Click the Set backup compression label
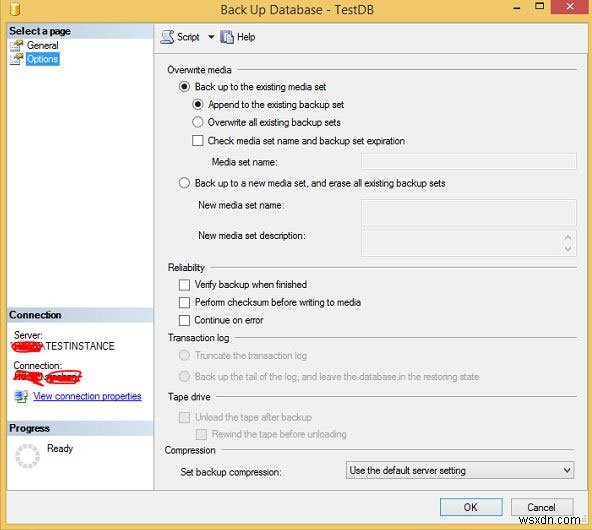 coord(231,472)
